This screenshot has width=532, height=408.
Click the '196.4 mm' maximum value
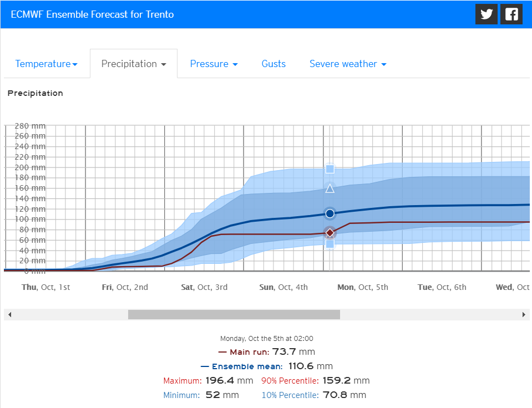pyautogui.click(x=229, y=380)
